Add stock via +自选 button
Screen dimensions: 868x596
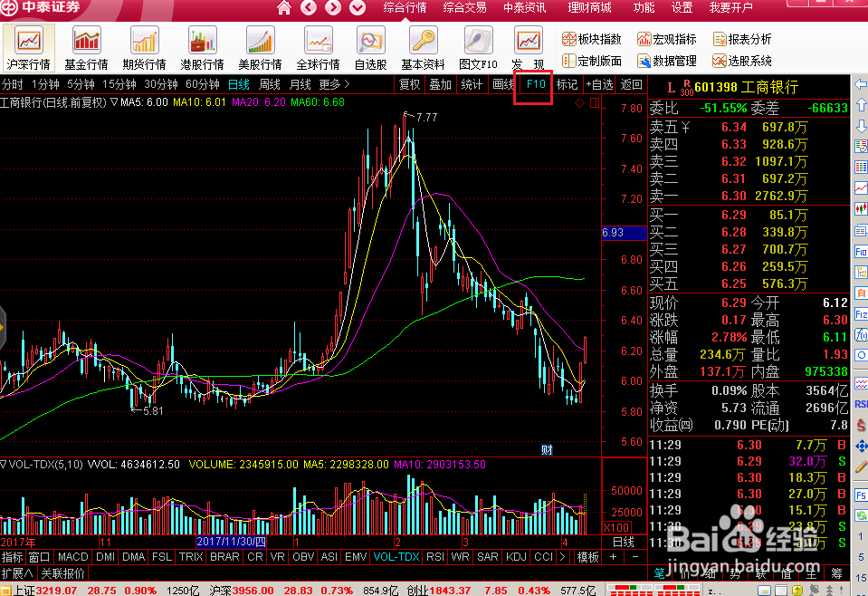(x=599, y=85)
